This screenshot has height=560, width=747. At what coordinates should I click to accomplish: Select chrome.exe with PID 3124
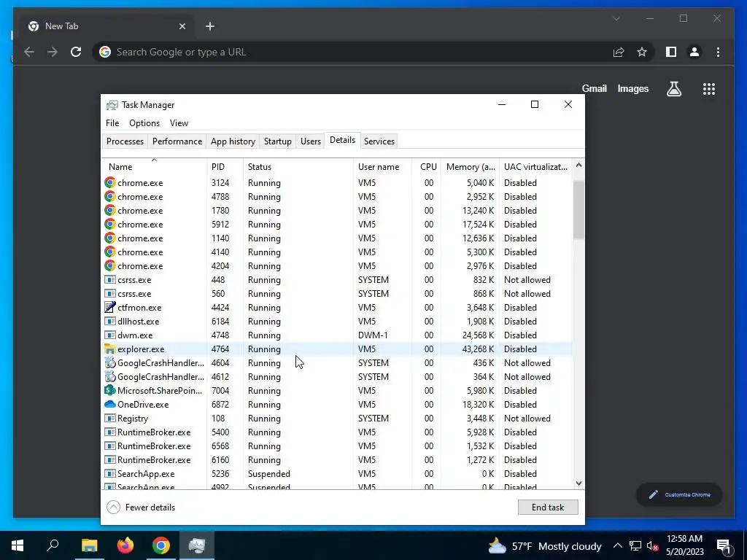click(x=337, y=183)
